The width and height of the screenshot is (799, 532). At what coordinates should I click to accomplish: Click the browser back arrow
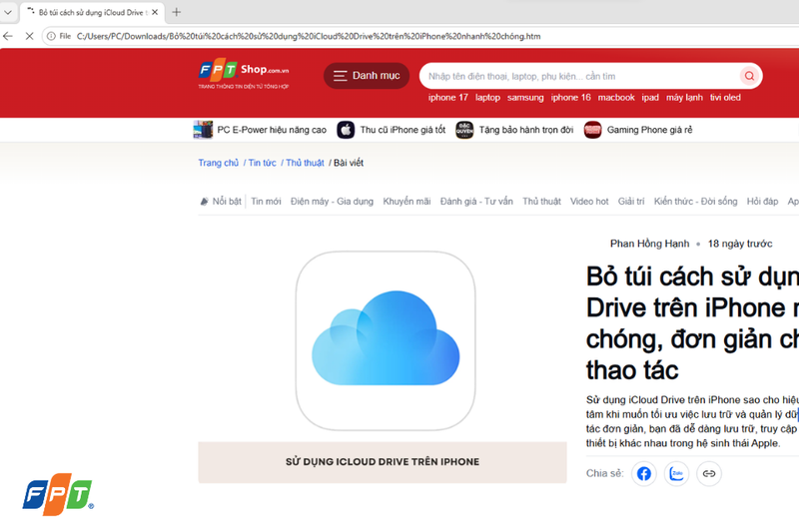pos(8,36)
